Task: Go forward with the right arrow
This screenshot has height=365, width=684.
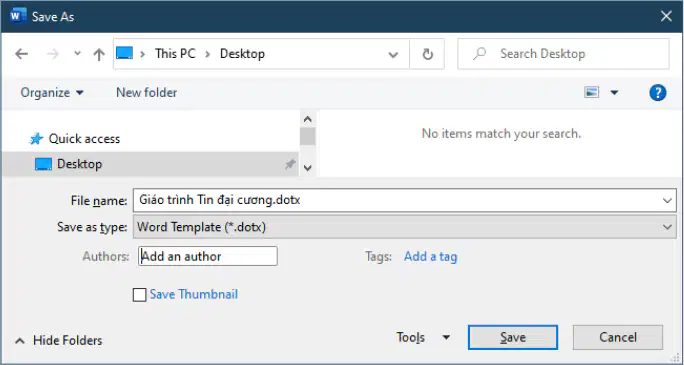Action: pos(53,54)
